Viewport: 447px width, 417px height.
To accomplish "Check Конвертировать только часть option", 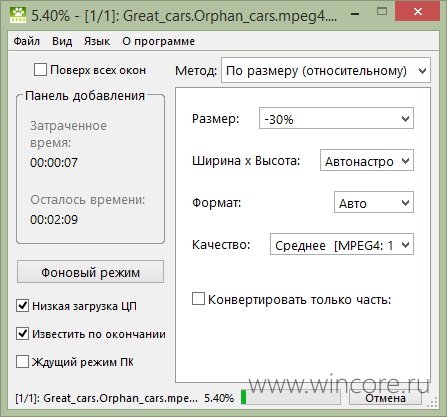I will click(198, 299).
